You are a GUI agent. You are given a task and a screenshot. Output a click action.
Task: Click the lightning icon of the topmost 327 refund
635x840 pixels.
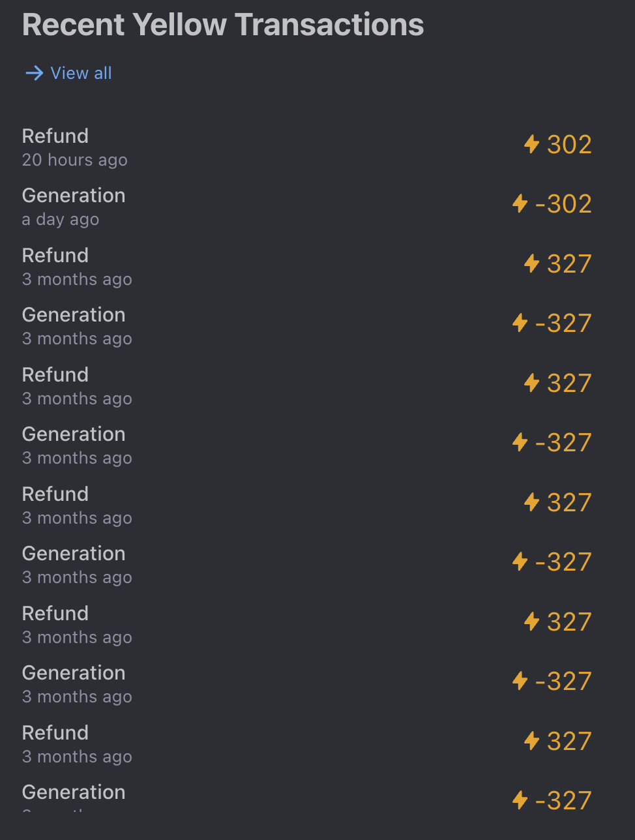pos(532,263)
